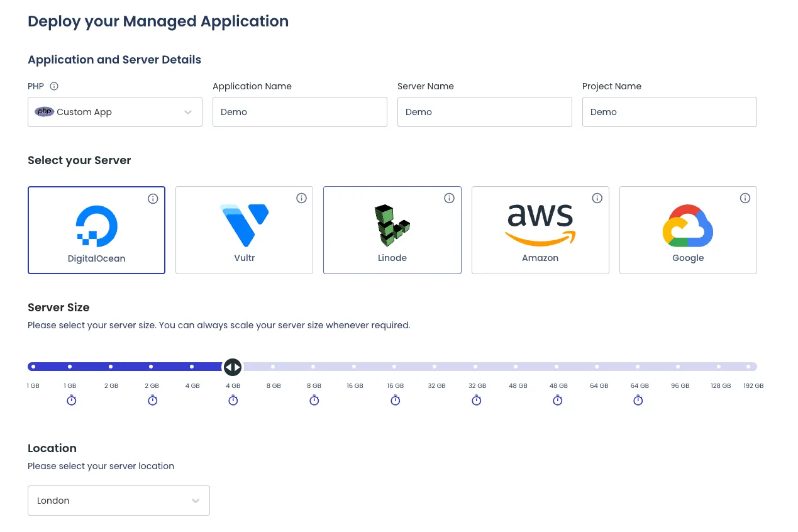The image size is (798, 532).
Task: Click the info icon on DigitalOcean card
Action: (153, 199)
